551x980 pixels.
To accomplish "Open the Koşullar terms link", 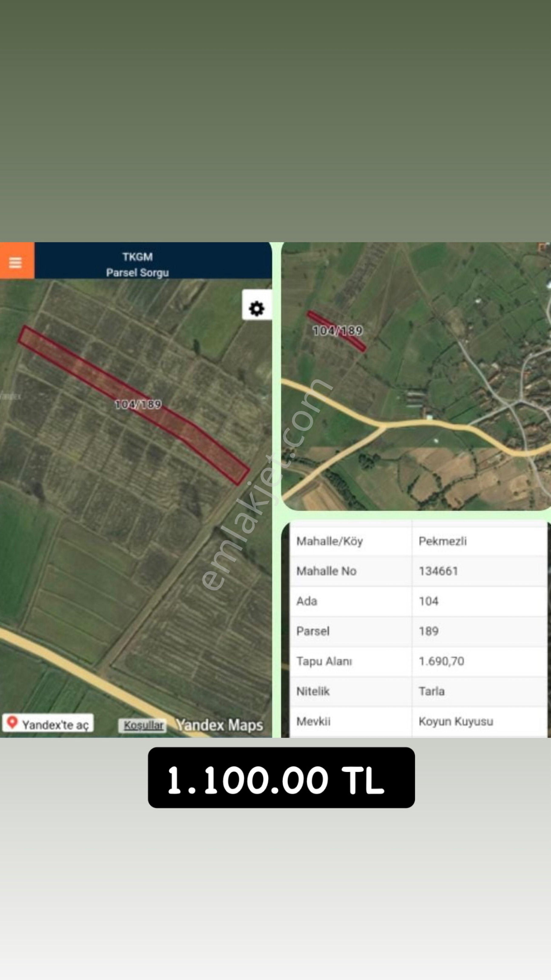I will click(143, 725).
